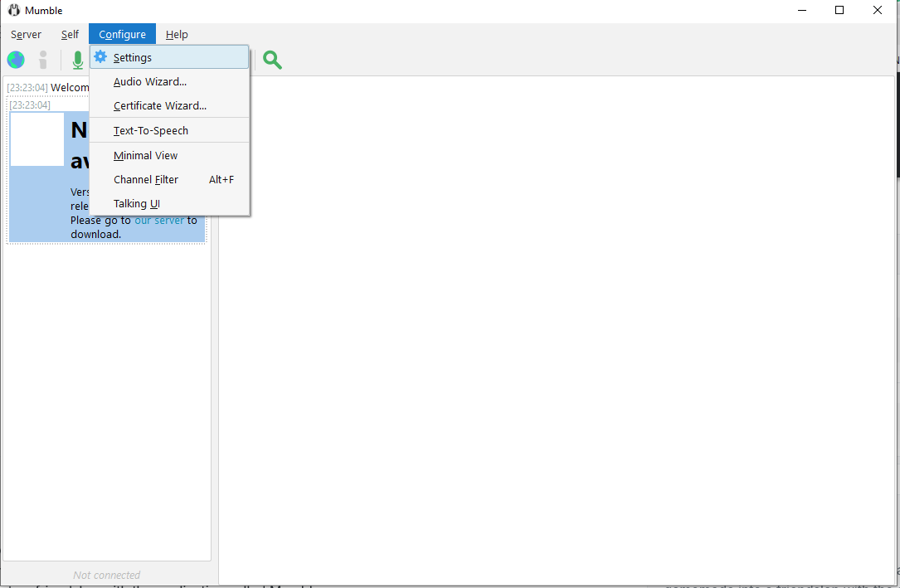Click the 'Not connected' status text
Screen dimensions: 900x588
106,575
